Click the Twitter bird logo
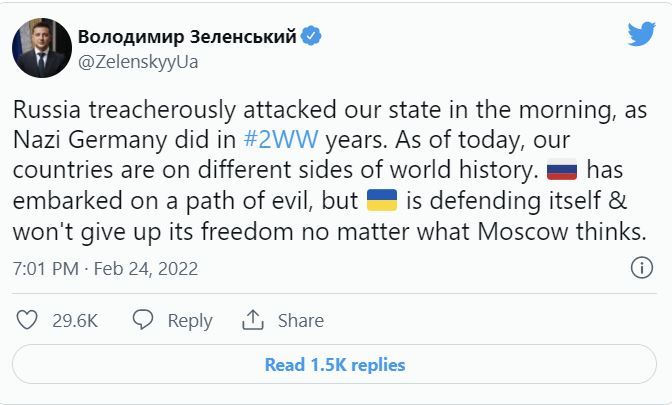Viewport: 672px width, 405px height. 640,34
